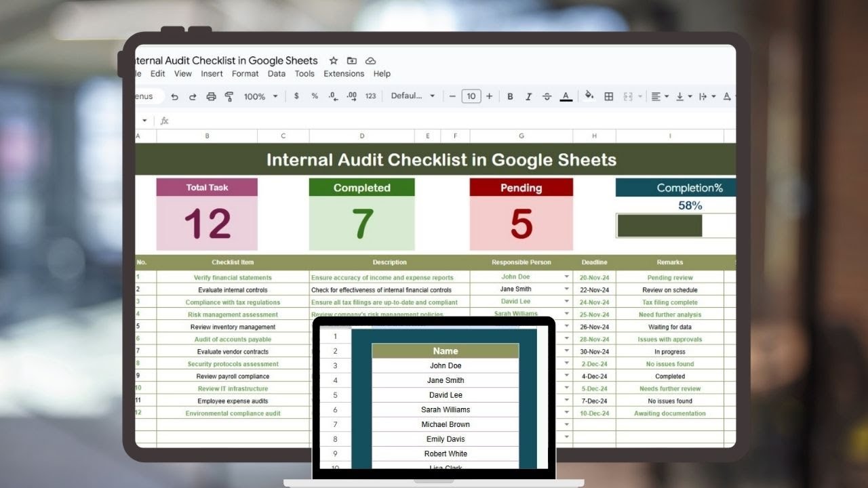
Task: Click the Name header in laptop sheet
Action: (x=446, y=351)
